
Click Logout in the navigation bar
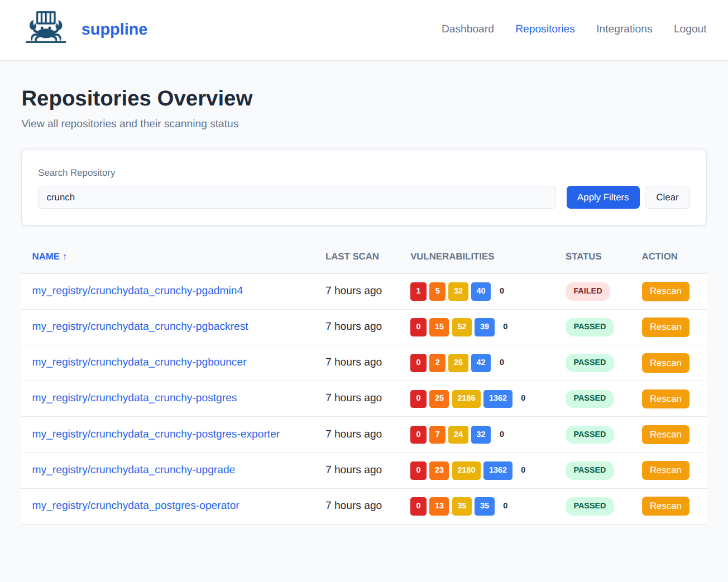690,28
